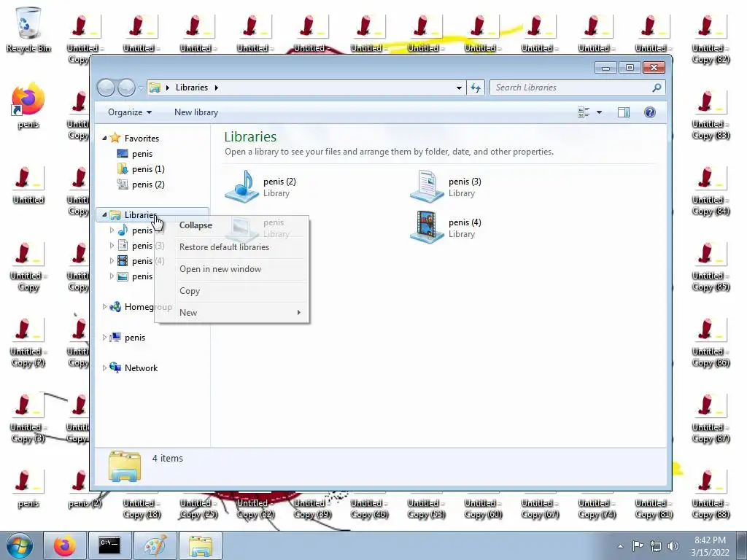Expand the Network tree node
747x560 pixels.
[104, 367]
